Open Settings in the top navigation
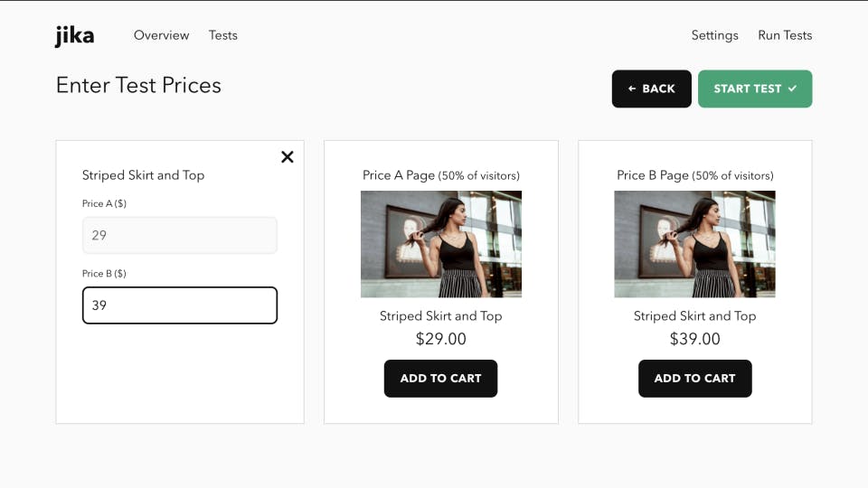 pyautogui.click(x=714, y=35)
